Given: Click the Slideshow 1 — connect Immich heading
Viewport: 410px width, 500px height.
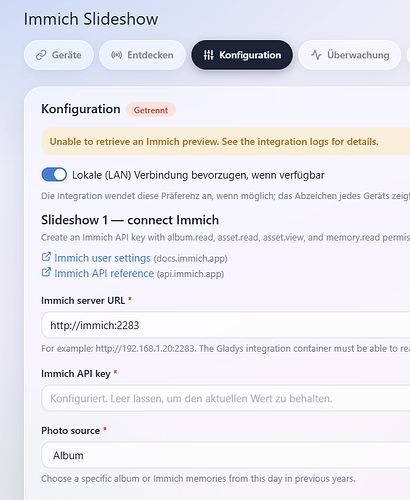Looking at the screenshot, I should point(130,220).
